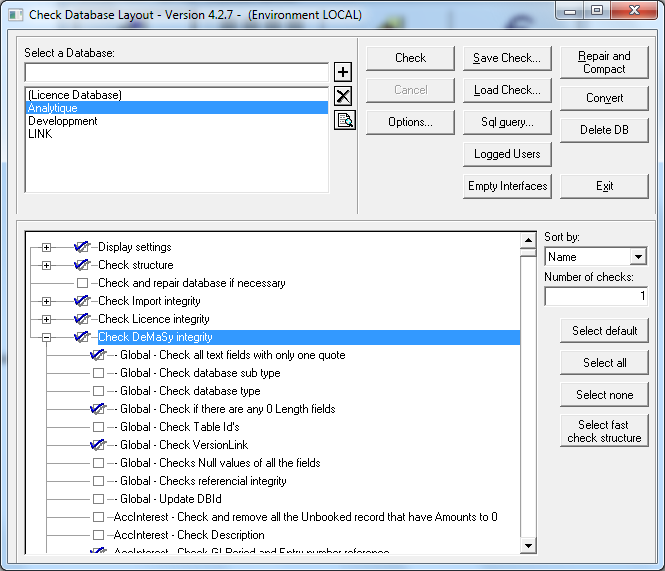Toggle Check DeMaSy integrity checkbox
Screen dimensions: 665x571
pos(81,337)
